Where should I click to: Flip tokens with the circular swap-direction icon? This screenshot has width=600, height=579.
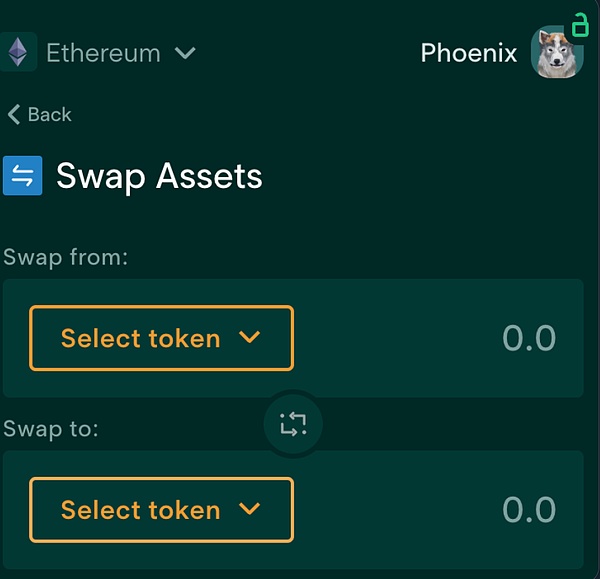click(293, 424)
